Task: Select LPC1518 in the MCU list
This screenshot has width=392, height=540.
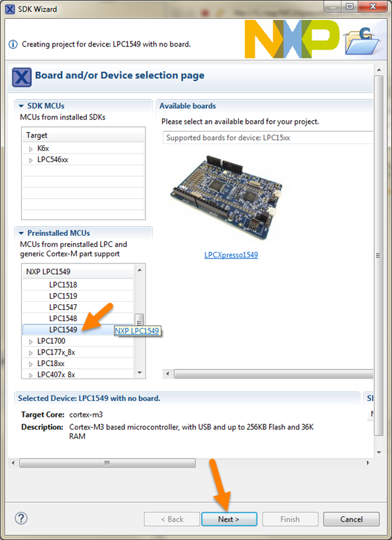Action: pos(78,285)
